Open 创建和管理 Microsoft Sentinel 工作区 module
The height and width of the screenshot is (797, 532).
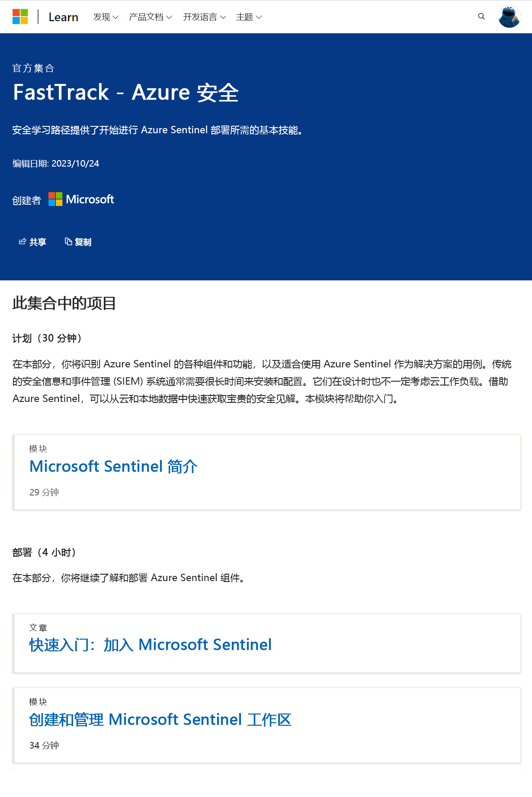click(x=160, y=720)
